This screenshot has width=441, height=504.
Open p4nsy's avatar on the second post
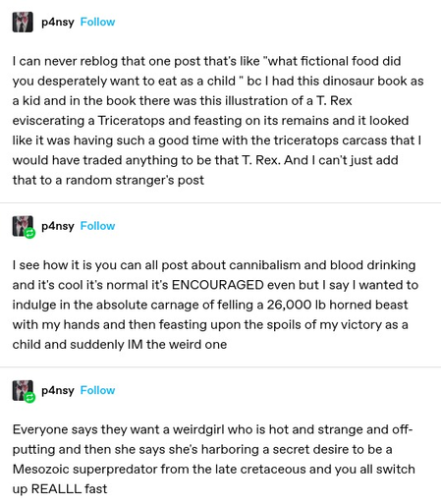23,226
